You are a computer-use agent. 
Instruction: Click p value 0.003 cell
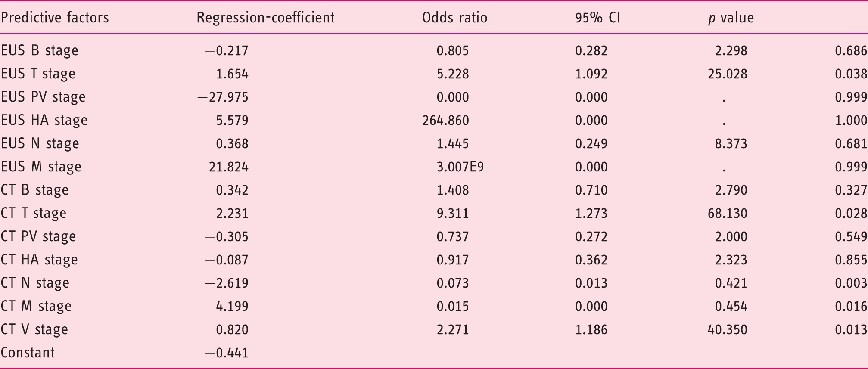(x=851, y=283)
